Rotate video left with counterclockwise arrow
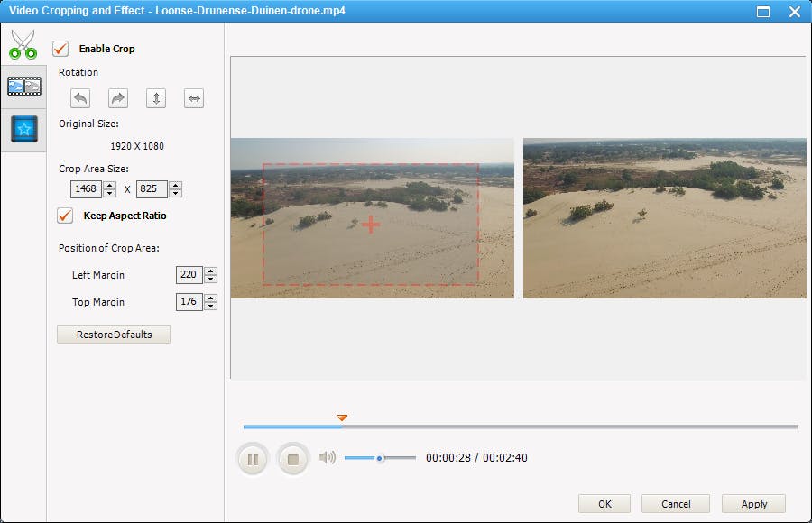 click(x=80, y=98)
